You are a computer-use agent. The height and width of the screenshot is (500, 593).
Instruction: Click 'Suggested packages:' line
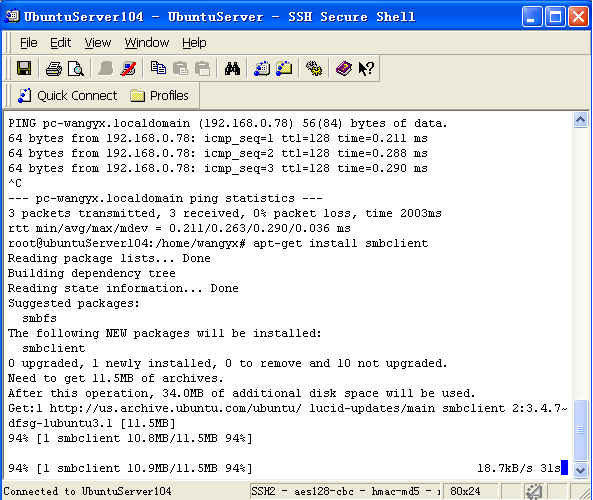[74, 303]
